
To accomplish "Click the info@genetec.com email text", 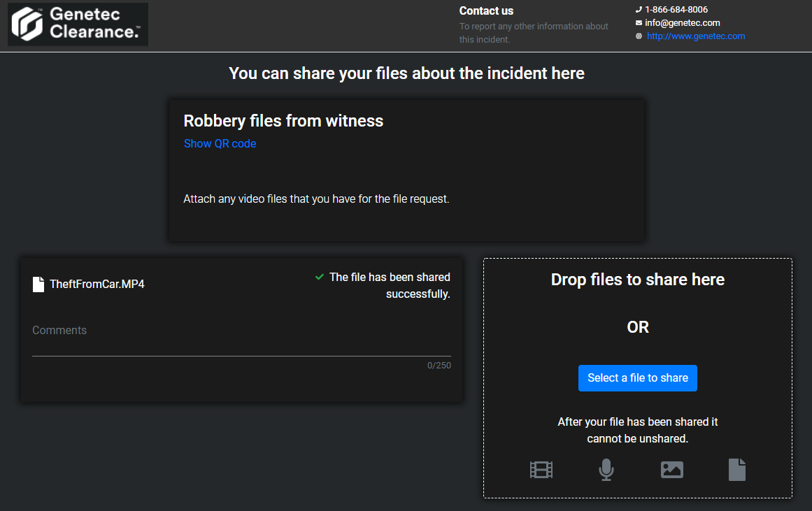I will (x=682, y=23).
